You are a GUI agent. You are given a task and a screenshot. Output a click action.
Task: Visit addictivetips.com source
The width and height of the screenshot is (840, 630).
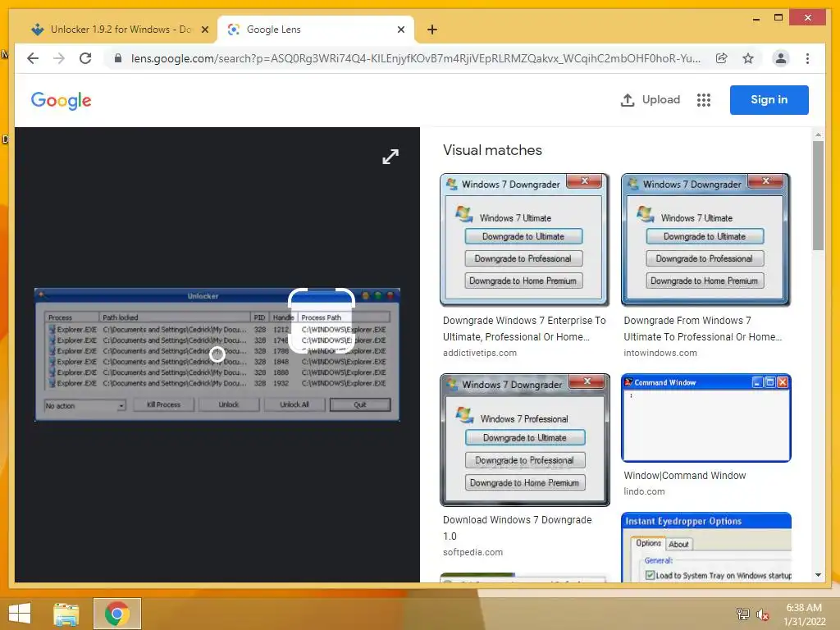click(x=479, y=353)
